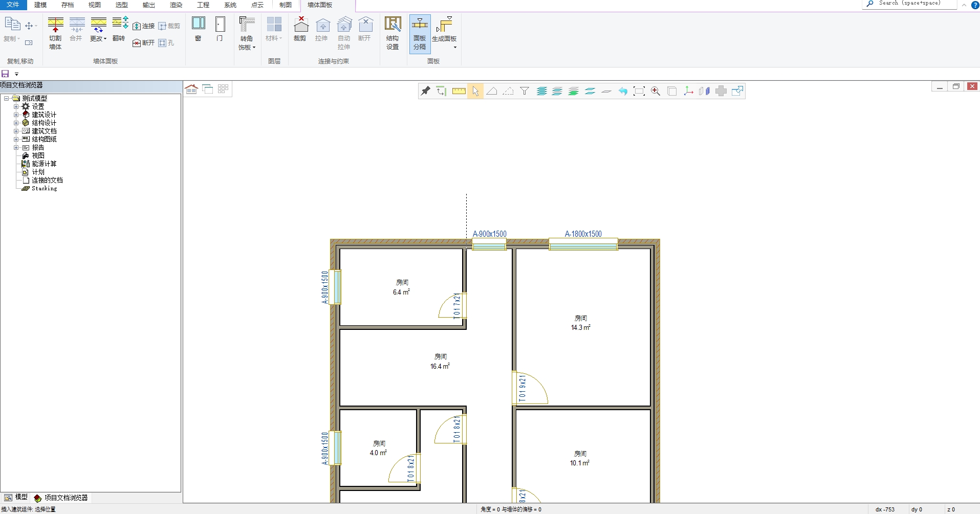Select 连接的文档 in the project tree
The width and height of the screenshot is (980, 514).
pyautogui.click(x=47, y=180)
